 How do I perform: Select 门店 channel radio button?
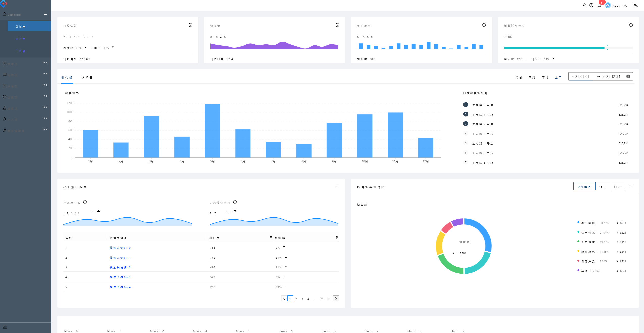[617, 187]
